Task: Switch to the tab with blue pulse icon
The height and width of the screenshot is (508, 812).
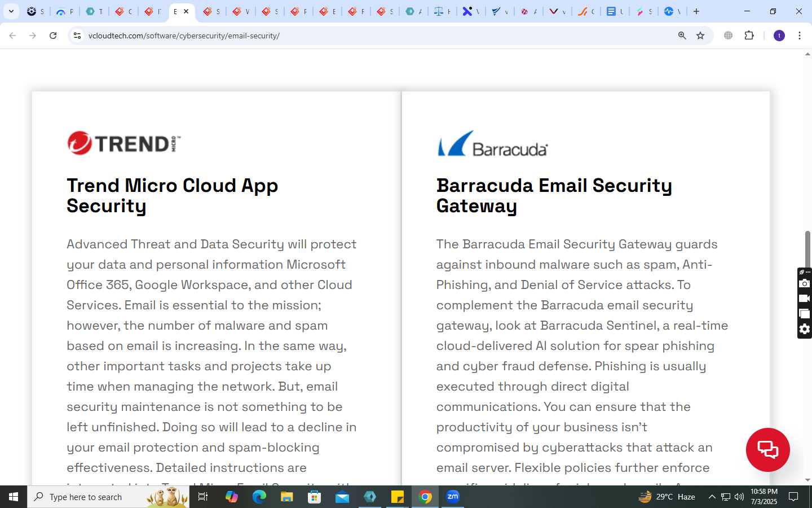Action: point(673,11)
